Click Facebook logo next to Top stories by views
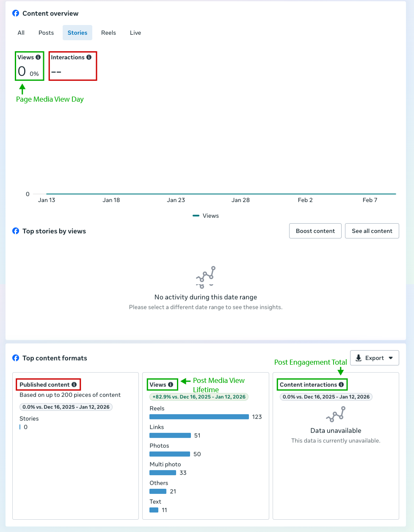The image size is (414, 532). point(16,231)
